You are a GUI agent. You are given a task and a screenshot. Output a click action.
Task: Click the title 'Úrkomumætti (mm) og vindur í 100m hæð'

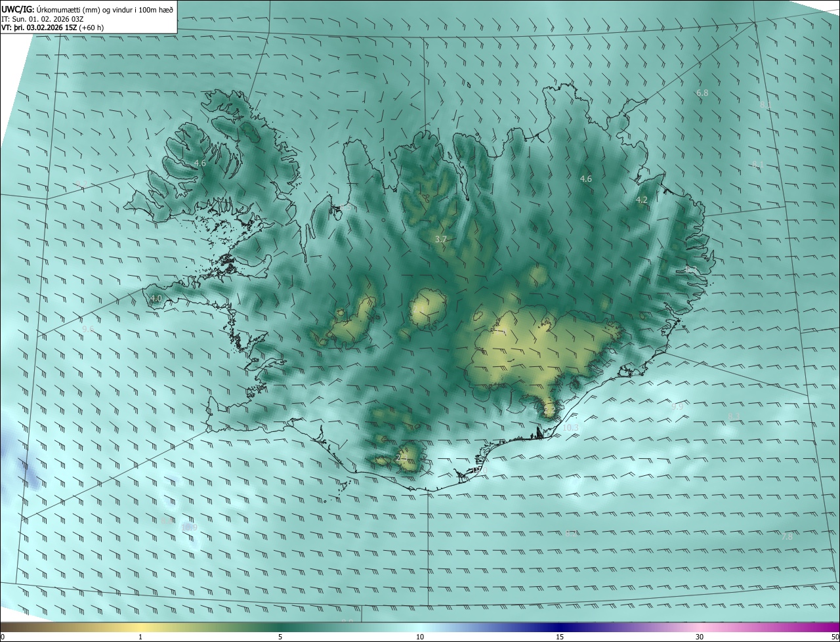tap(104, 9)
